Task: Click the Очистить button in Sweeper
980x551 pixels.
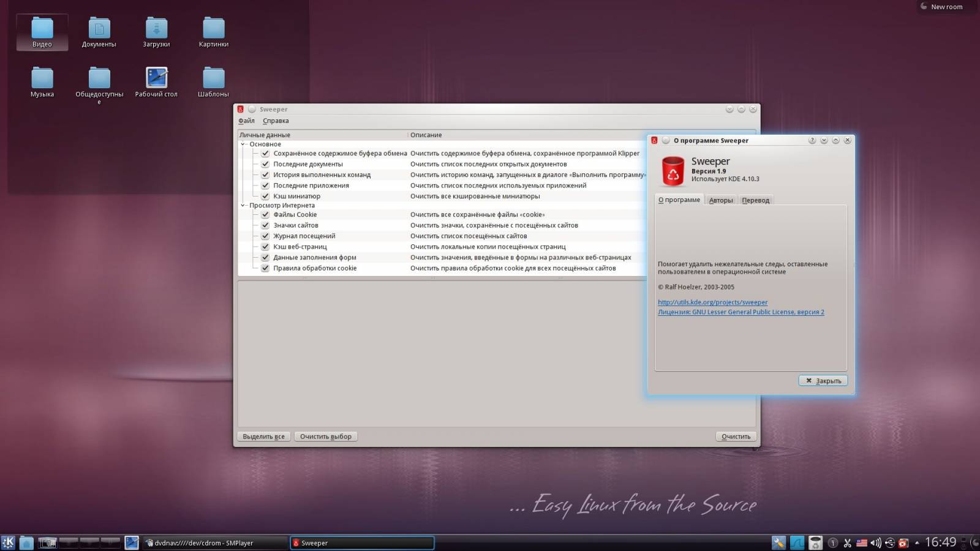Action: pos(736,437)
